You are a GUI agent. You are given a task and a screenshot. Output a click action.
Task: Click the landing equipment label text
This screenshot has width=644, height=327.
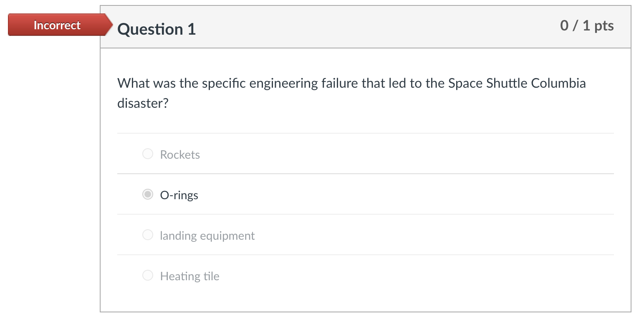(x=207, y=236)
